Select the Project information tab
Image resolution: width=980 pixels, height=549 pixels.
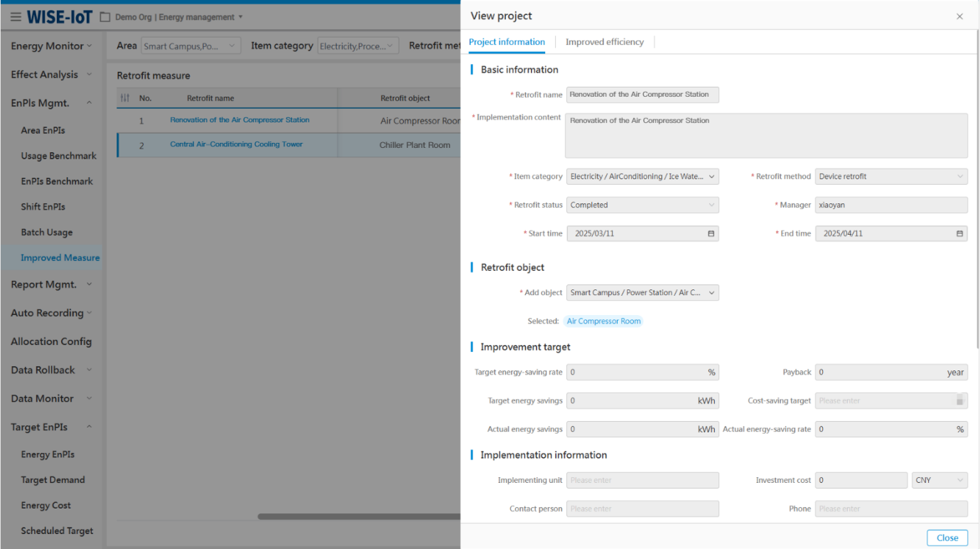507,42
